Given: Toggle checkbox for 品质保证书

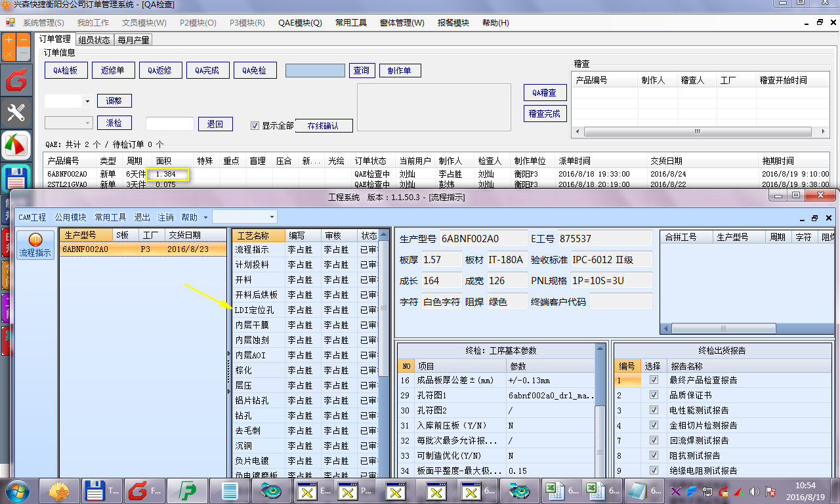Looking at the screenshot, I should [653, 395].
